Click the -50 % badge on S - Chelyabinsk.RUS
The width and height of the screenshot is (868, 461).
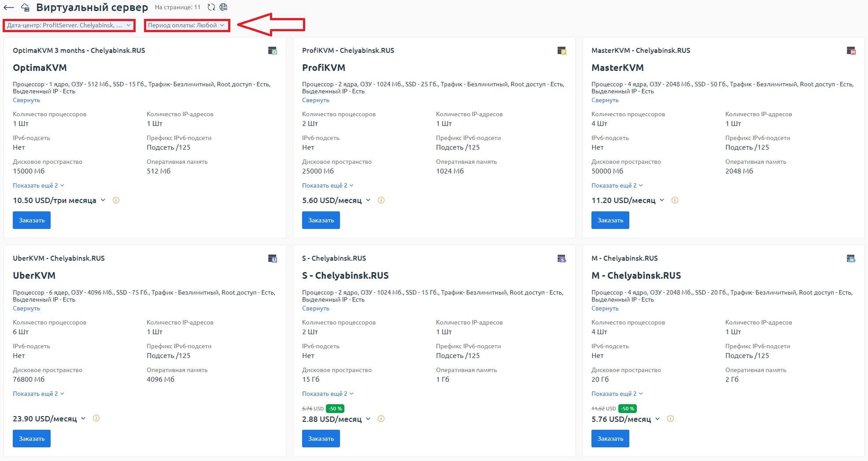pyautogui.click(x=335, y=409)
